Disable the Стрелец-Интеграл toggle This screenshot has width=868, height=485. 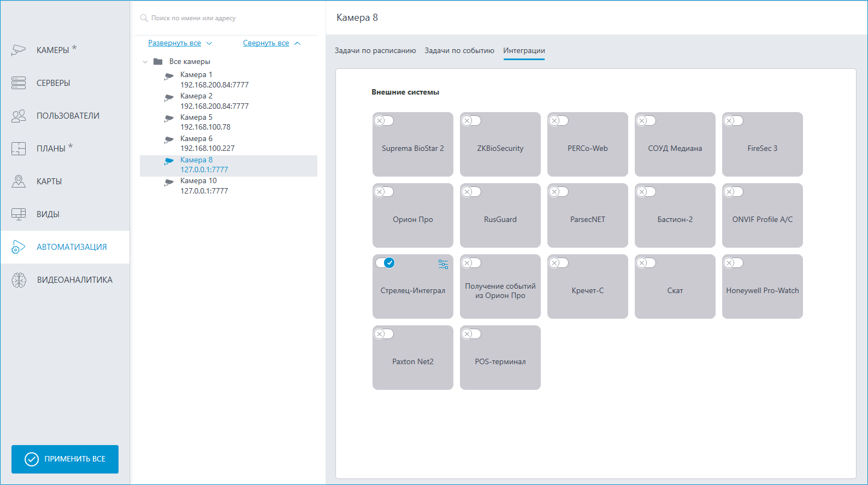[385, 263]
